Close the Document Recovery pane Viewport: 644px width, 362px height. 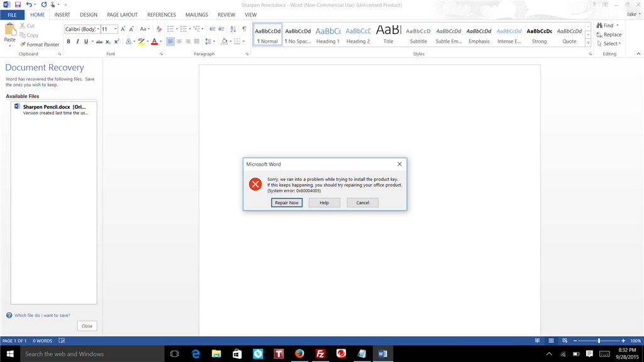87,326
